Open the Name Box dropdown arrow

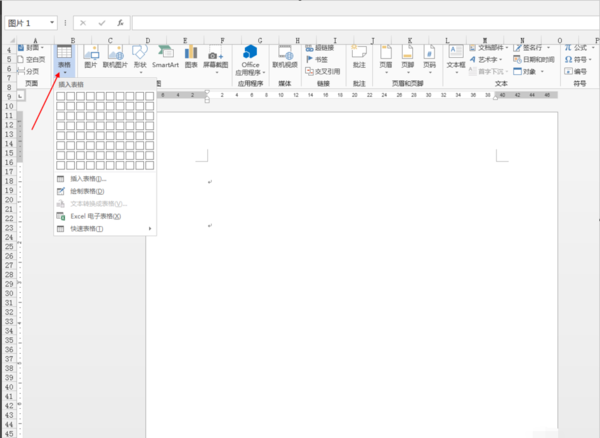click(x=52, y=23)
